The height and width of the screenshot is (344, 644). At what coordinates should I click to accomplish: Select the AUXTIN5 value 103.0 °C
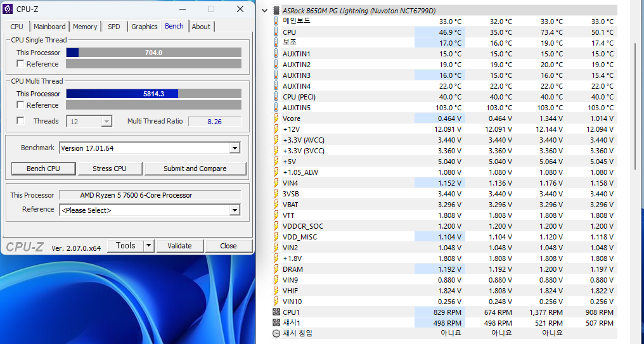click(449, 108)
